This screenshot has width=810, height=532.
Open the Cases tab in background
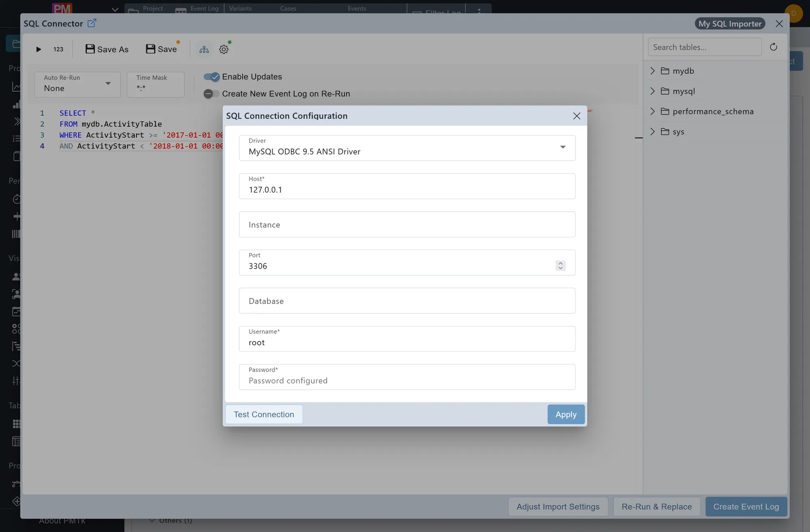coord(288,9)
